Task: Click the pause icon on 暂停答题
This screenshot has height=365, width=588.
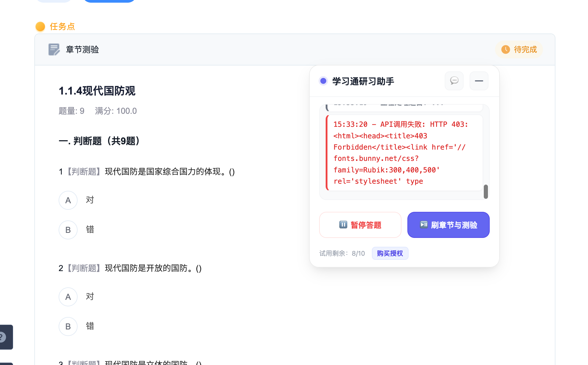Action: (343, 225)
